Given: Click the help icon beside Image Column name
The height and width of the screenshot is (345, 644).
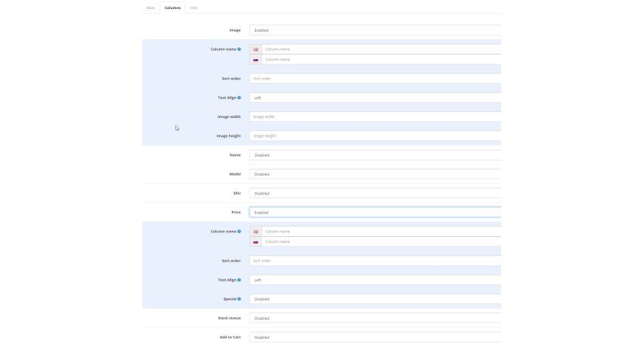Looking at the screenshot, I should click(239, 49).
